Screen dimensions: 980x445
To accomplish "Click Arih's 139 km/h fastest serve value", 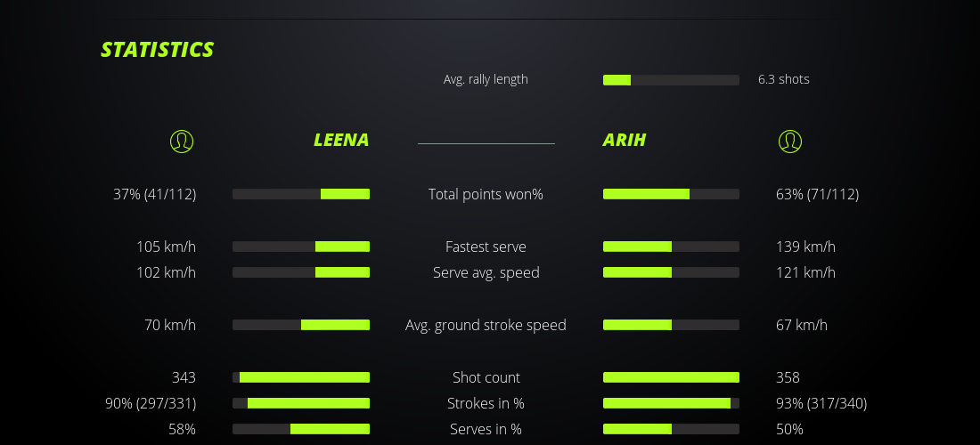I will pyautogui.click(x=805, y=247).
